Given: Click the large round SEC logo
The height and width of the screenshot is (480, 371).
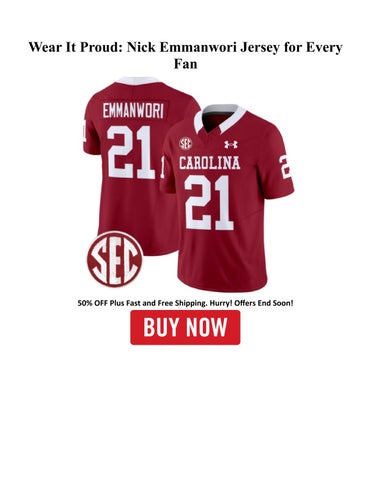Looking at the screenshot, I should 115,259.
